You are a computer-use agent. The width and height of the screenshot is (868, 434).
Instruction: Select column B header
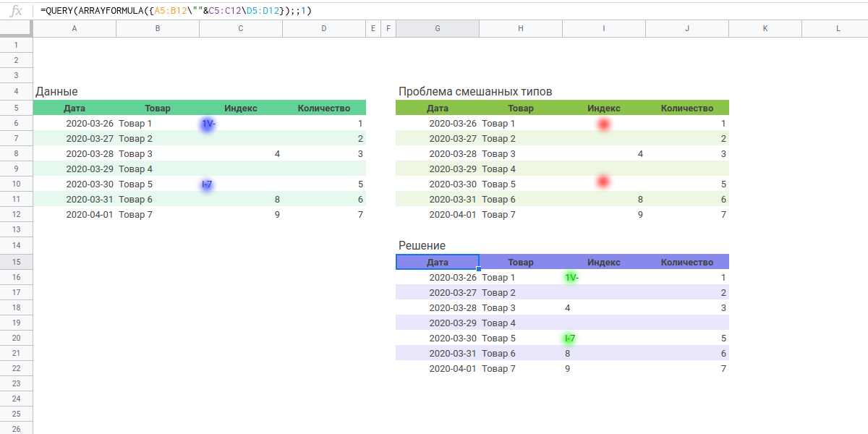158,28
